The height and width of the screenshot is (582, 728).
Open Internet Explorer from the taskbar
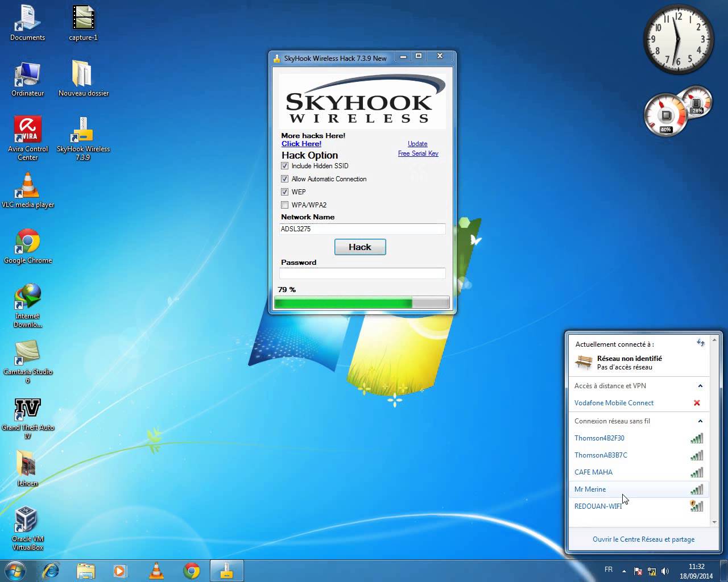point(51,570)
